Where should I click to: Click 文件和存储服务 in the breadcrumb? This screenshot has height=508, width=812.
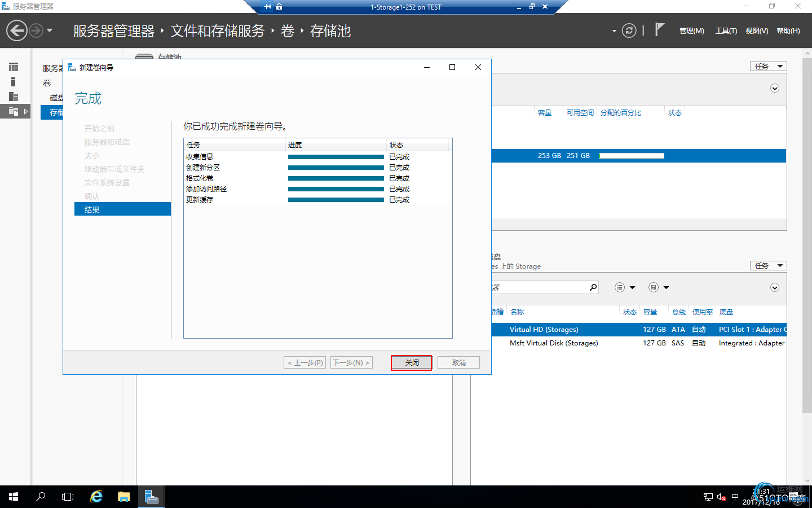coord(217,31)
